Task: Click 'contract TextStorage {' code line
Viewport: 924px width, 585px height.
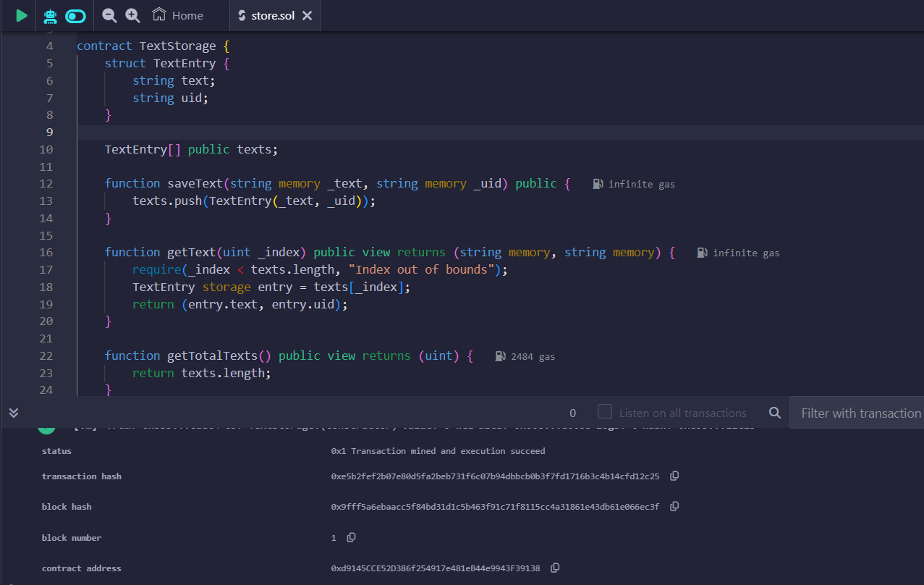Action: coord(153,46)
